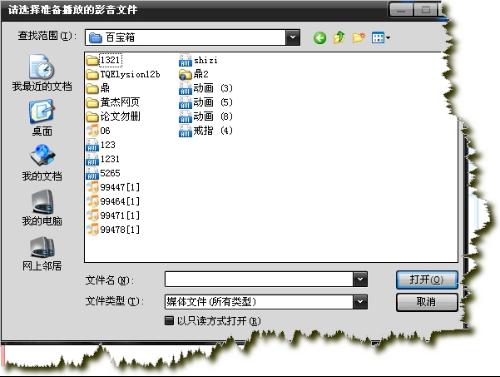
Task: Select the folder shortcut 鼎2
Action: tap(194, 74)
